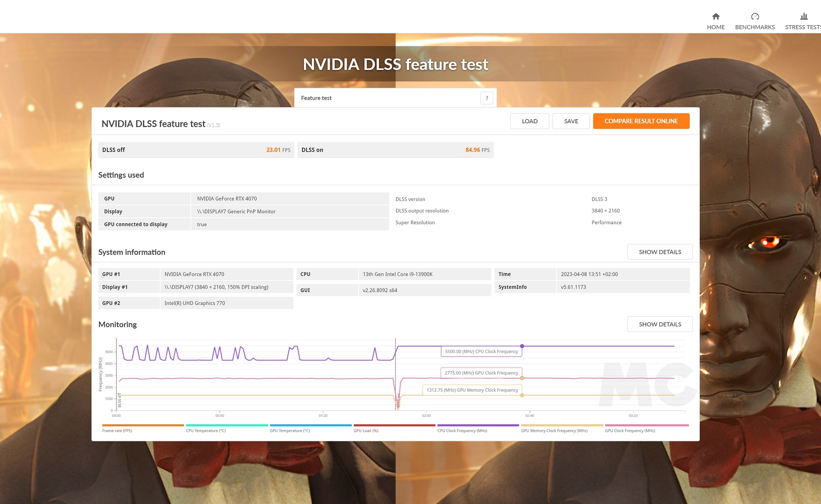Expand Show Details for Monitoring
Image resolution: width=821 pixels, height=504 pixels.
click(x=659, y=324)
